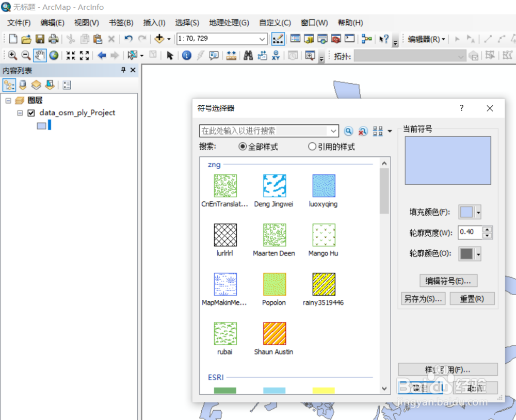The height and width of the screenshot is (420, 516).
Task: Click search button in Symbol Selector
Action: click(x=348, y=131)
